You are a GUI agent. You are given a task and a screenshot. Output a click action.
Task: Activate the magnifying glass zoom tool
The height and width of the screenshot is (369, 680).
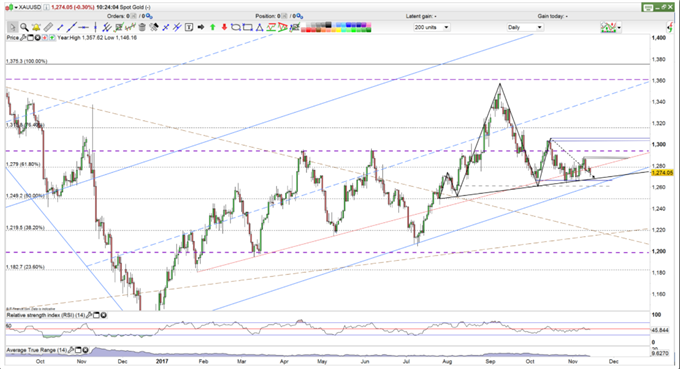click(24, 27)
